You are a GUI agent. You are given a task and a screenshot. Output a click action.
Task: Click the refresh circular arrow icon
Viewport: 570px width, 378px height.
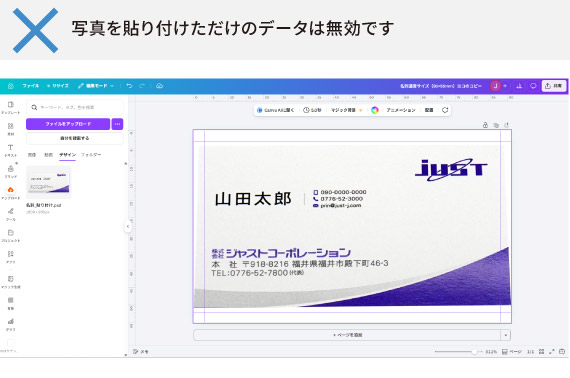pos(445,110)
